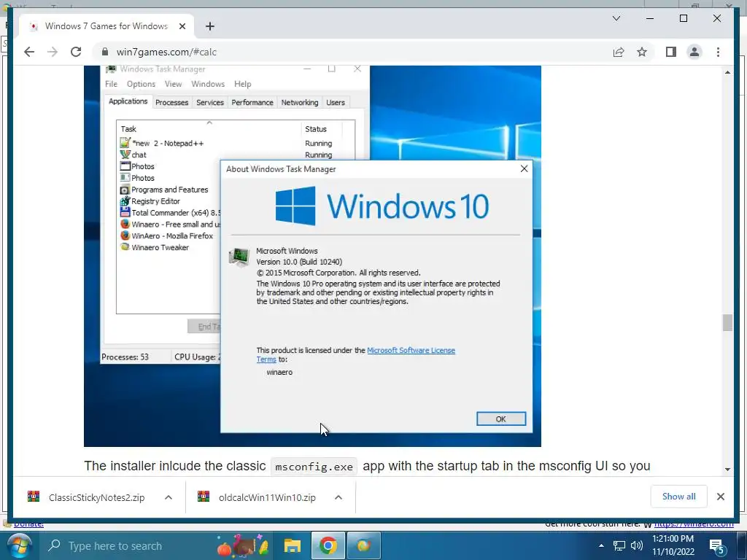
Task: Toggle Chrome side panel icon
Action: [x=671, y=52]
